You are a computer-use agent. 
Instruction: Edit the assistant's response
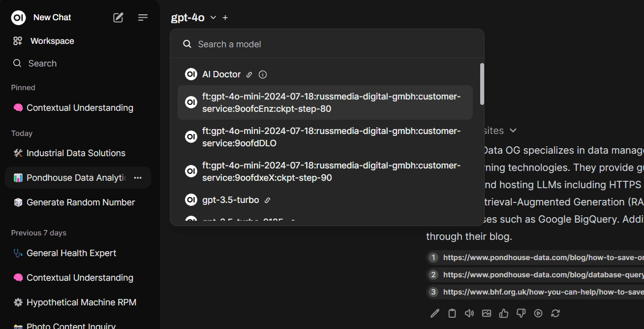click(x=434, y=313)
